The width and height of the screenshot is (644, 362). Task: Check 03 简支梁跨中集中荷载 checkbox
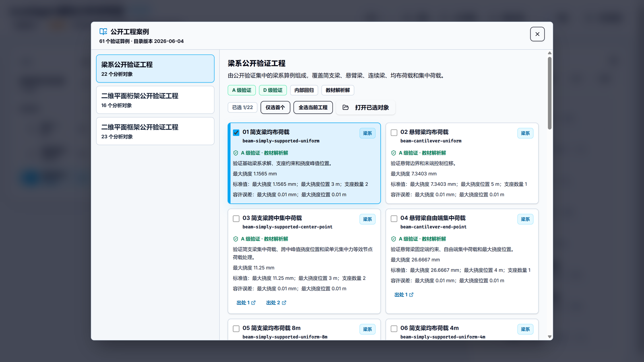(x=236, y=218)
